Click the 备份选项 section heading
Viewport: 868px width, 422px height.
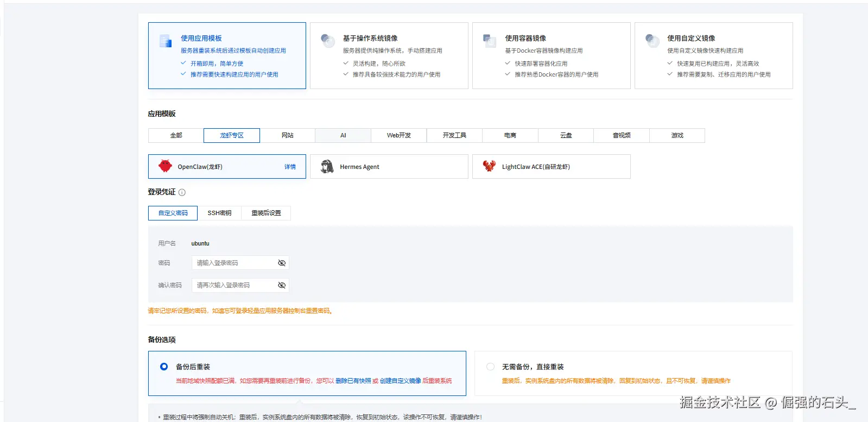click(162, 339)
